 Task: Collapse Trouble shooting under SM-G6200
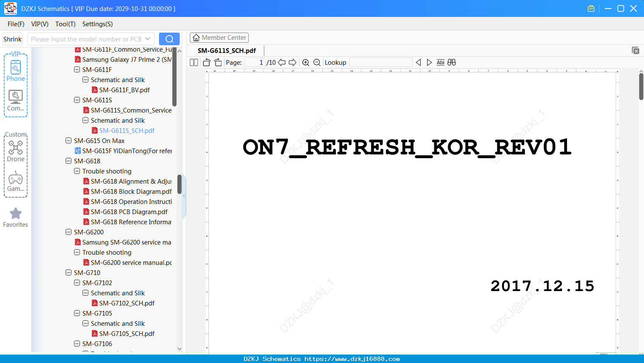click(x=77, y=253)
